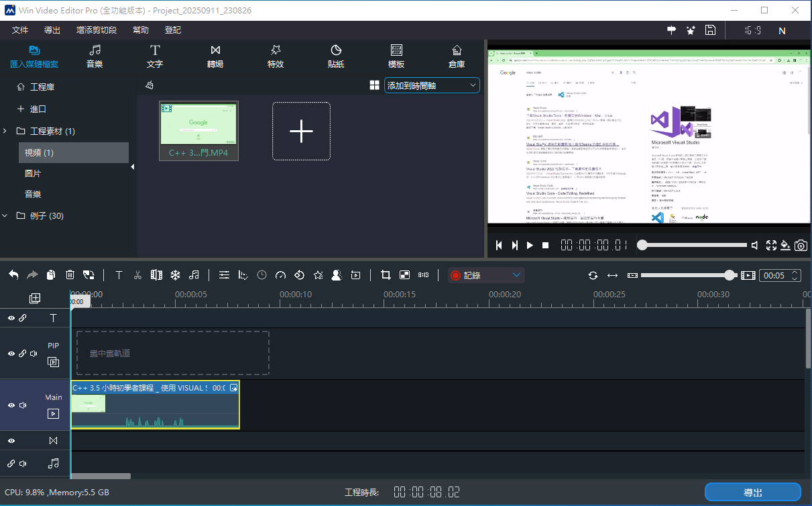Click the fit-to-width double arrow icon

pos(612,275)
